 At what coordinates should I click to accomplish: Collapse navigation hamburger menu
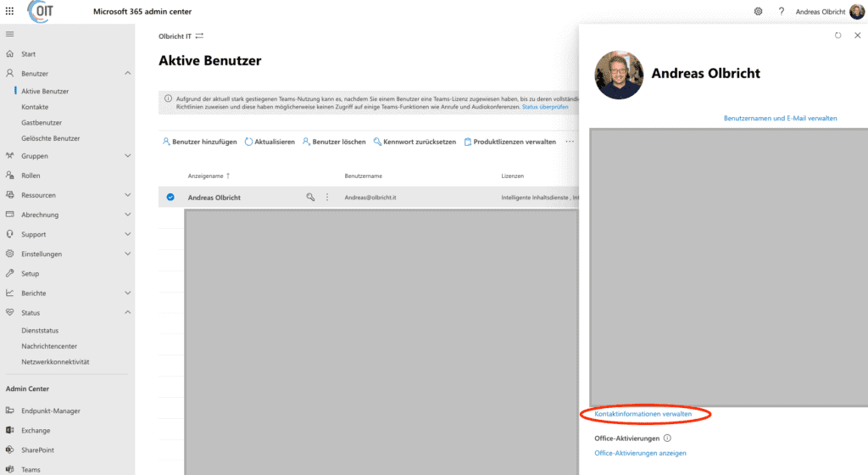[9, 34]
